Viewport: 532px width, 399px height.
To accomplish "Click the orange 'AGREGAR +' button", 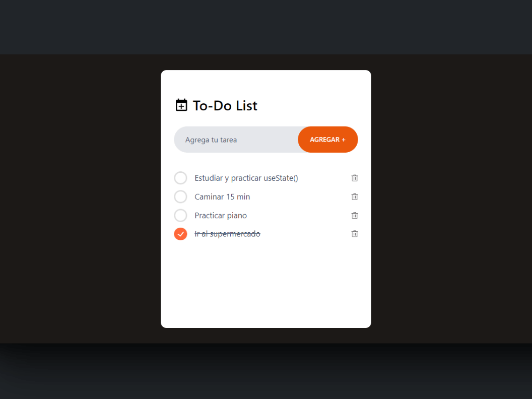I will (x=328, y=140).
